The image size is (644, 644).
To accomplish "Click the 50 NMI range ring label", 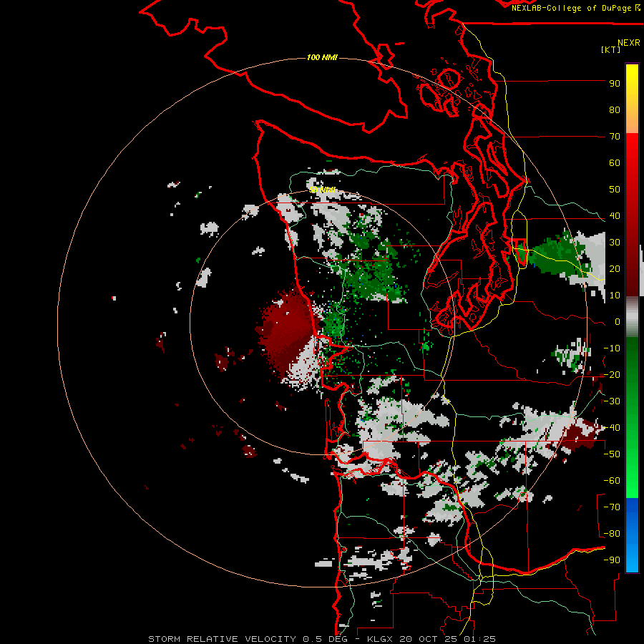I will tap(323, 190).
